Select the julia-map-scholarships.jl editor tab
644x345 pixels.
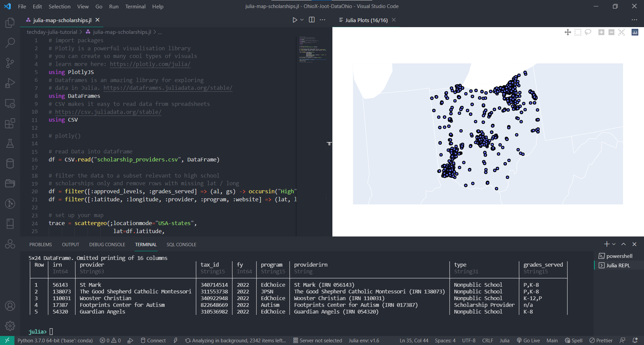tap(62, 20)
